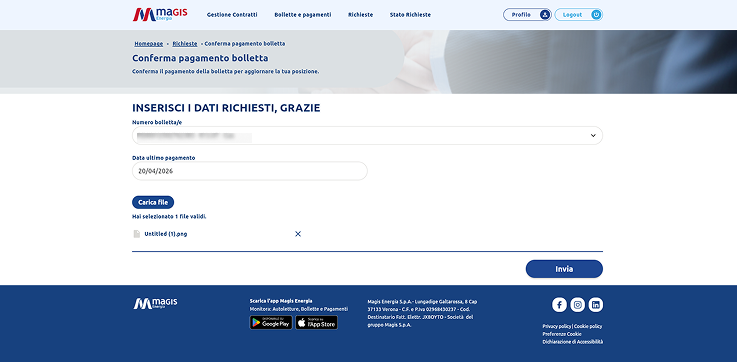Open the Instagram social icon
The height and width of the screenshot is (362, 737).
tap(578, 305)
